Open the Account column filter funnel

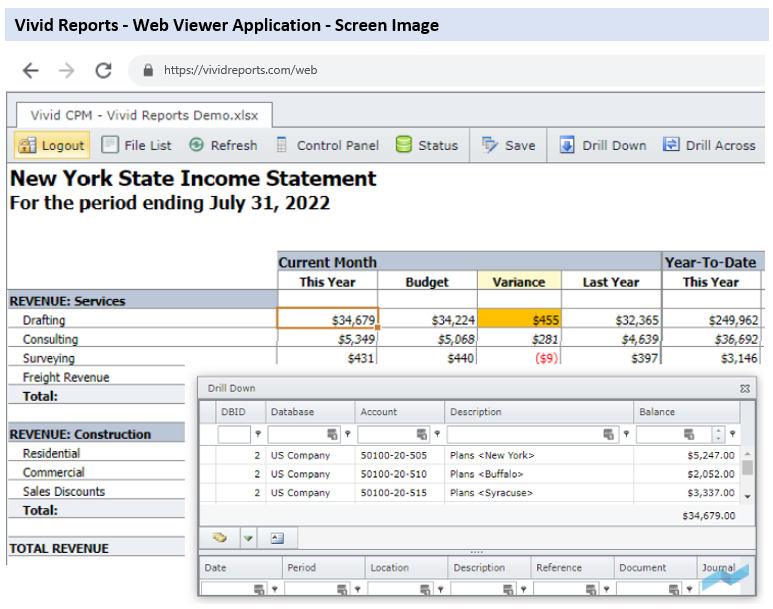(438, 434)
